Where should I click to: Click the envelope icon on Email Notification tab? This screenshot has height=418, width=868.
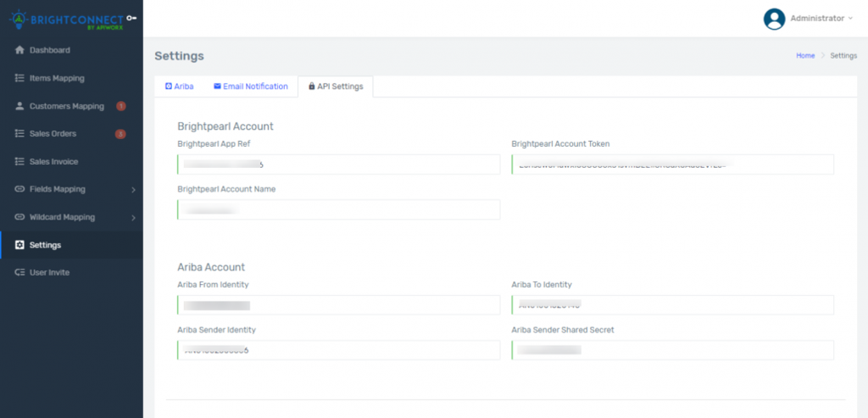tap(218, 86)
